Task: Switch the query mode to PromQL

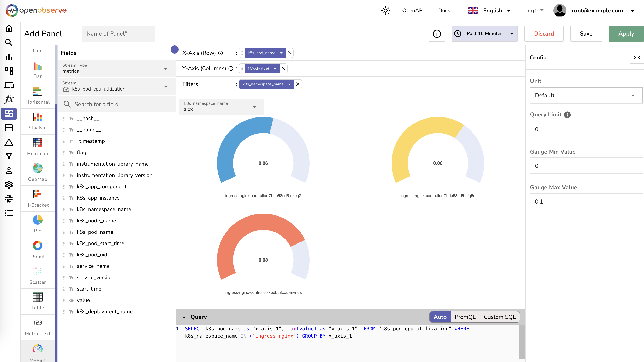Action: (x=465, y=317)
